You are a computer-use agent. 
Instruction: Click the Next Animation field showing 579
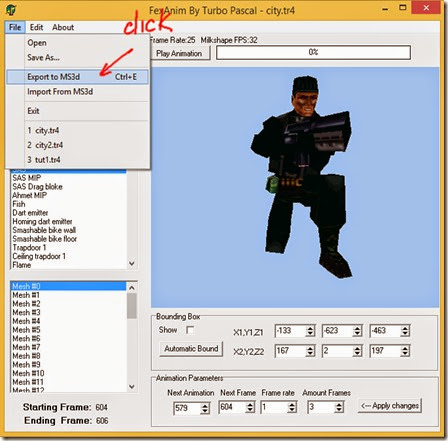pyautogui.click(x=187, y=408)
